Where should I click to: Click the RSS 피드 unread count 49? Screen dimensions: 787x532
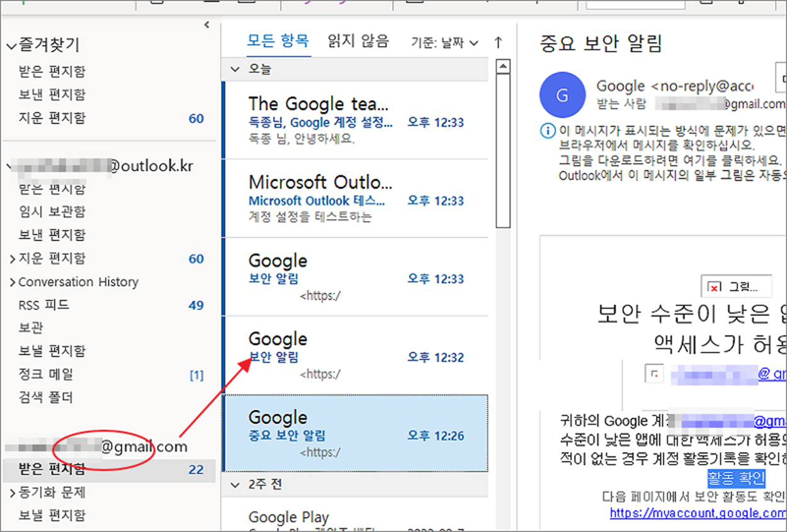(x=196, y=305)
